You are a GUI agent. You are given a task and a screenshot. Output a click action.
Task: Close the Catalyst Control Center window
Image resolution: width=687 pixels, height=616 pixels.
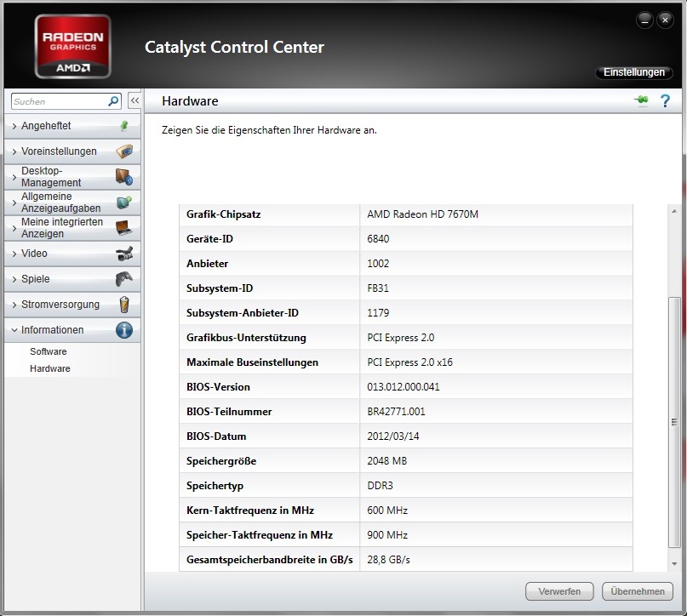(x=665, y=20)
